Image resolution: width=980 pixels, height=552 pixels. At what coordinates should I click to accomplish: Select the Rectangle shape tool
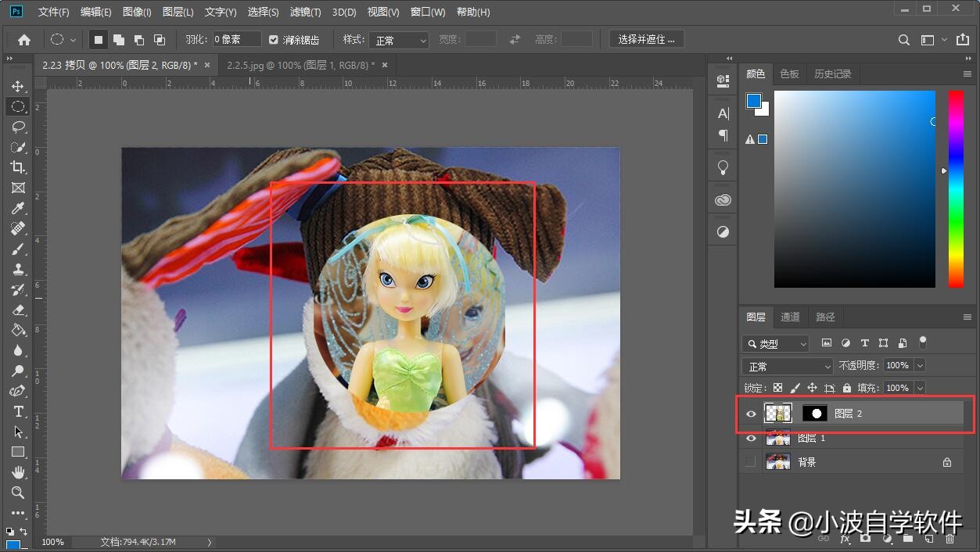(x=18, y=452)
